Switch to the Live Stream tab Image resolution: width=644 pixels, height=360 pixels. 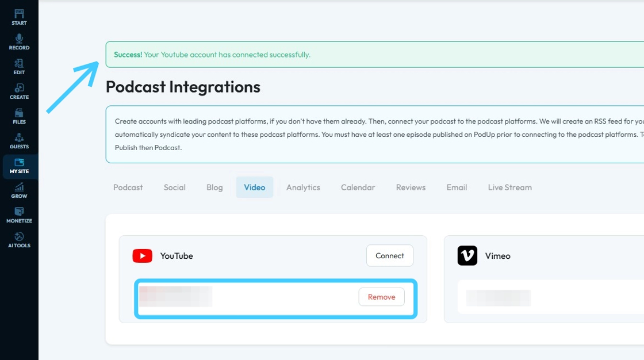[509, 187]
